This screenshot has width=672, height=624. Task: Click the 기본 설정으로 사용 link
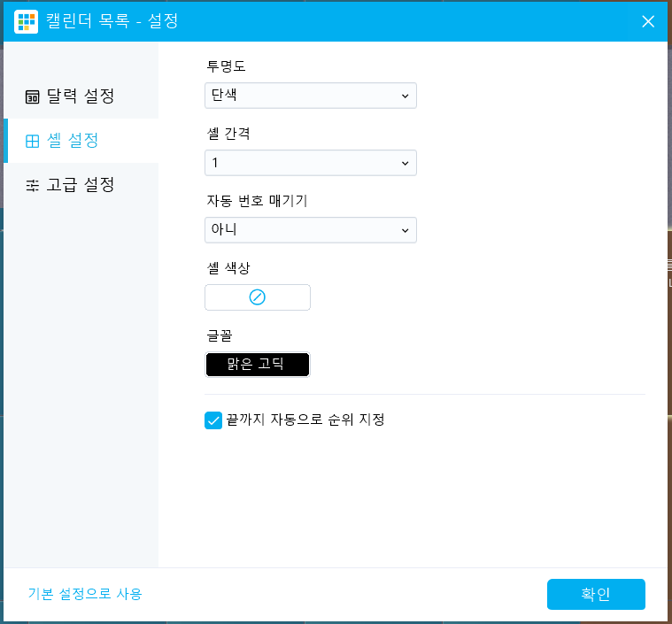85,594
